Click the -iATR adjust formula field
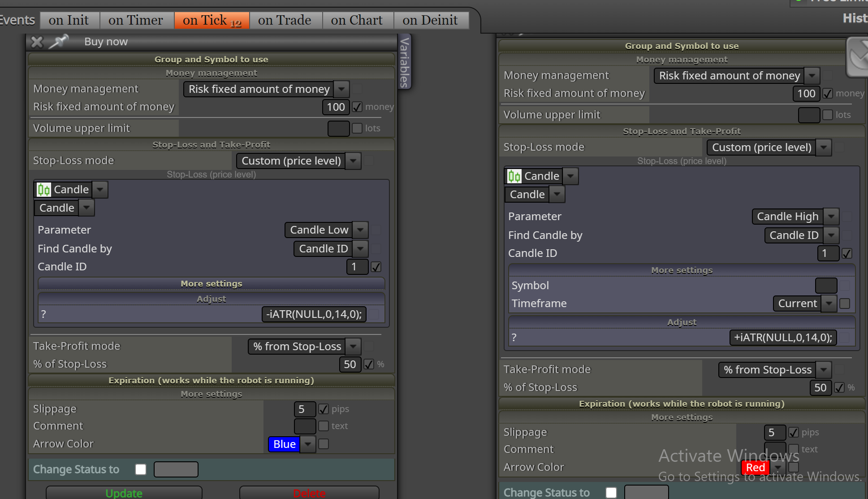This screenshot has width=868, height=499. 314,314
